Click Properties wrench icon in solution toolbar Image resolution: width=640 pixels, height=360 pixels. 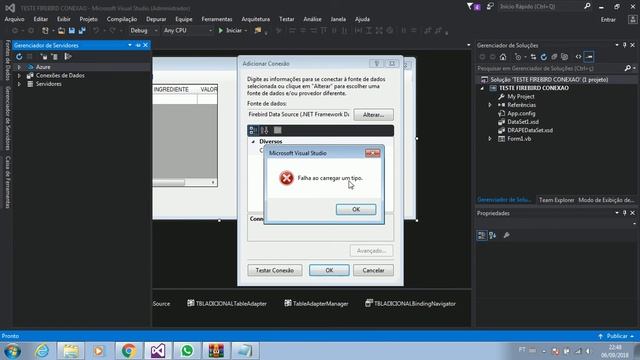pyautogui.click(x=589, y=57)
